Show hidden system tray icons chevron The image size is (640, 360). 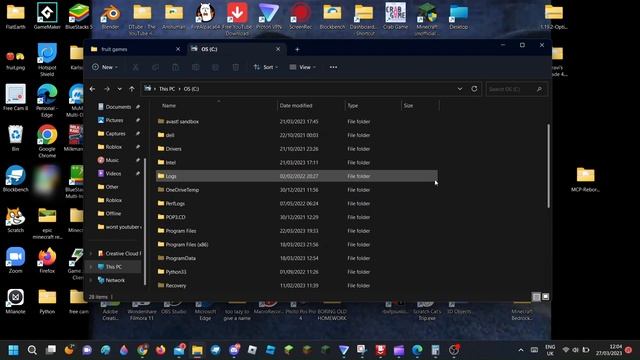pos(521,350)
